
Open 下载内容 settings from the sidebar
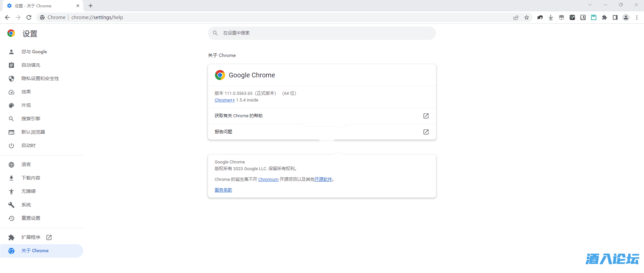31,178
